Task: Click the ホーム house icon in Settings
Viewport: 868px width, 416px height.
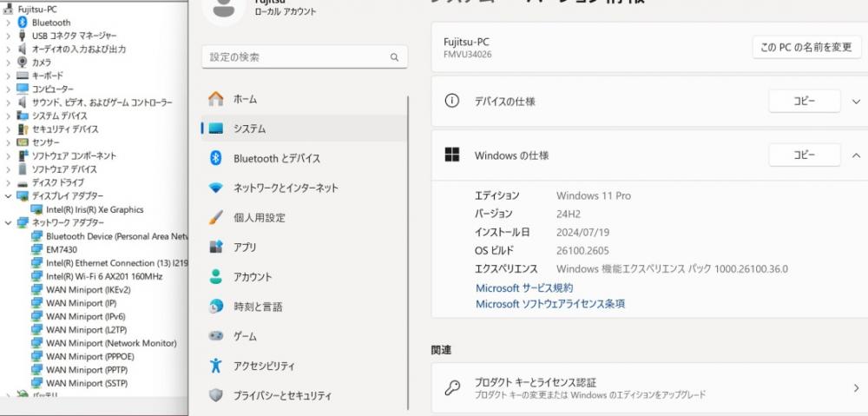Action: (x=216, y=99)
